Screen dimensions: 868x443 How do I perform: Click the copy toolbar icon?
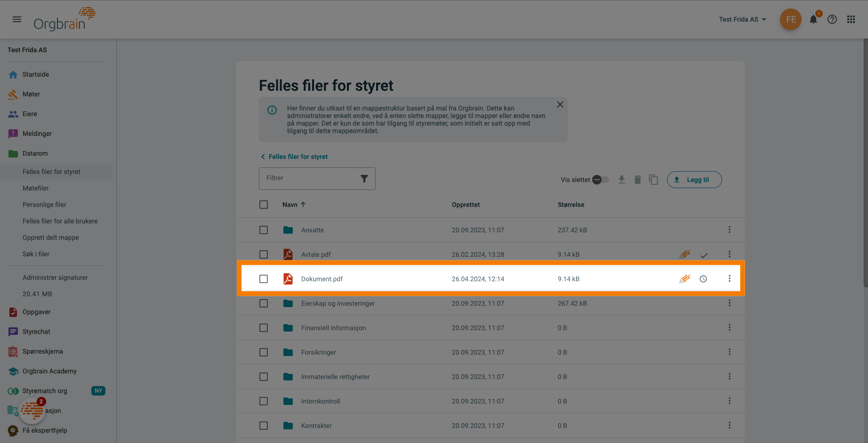[x=653, y=180]
